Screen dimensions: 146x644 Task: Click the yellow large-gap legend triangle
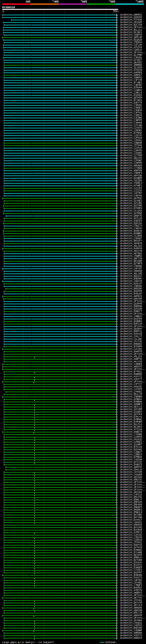point(19,642)
